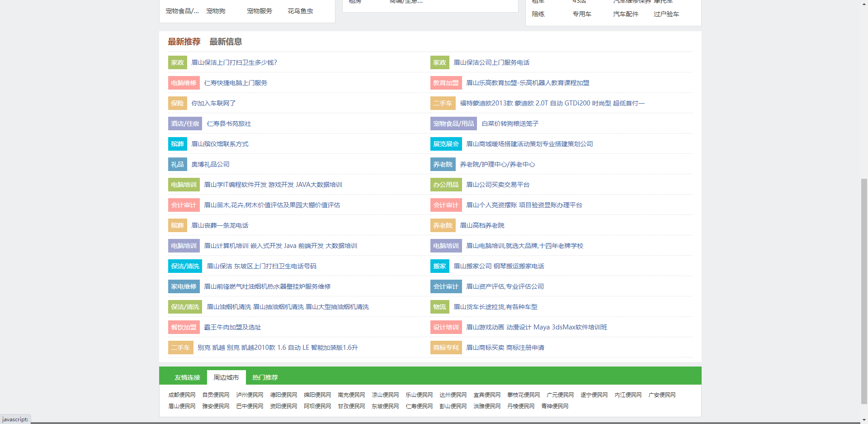This screenshot has height=424, width=868.
Task: Open 霸王牛肉加盟及选址 listing
Action: tap(232, 327)
